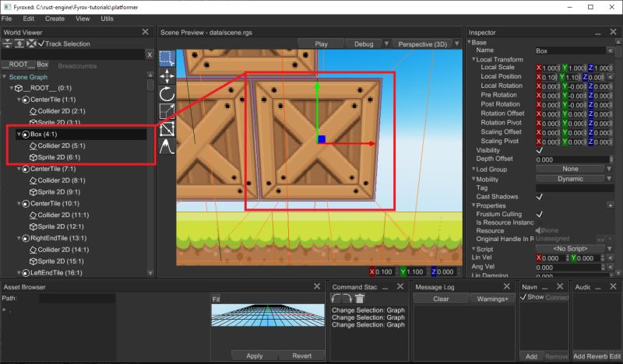
Task: Click plus icon next to Properties
Action: [x=611, y=205]
